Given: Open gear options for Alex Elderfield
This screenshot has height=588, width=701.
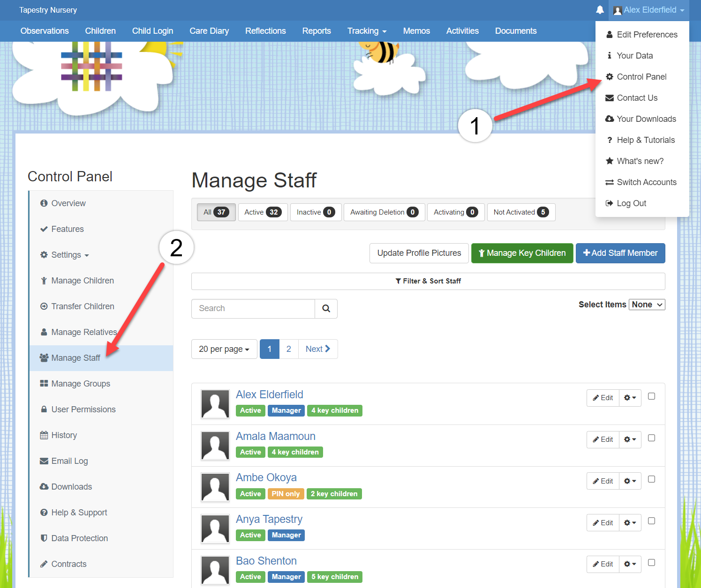Looking at the screenshot, I should pos(630,398).
